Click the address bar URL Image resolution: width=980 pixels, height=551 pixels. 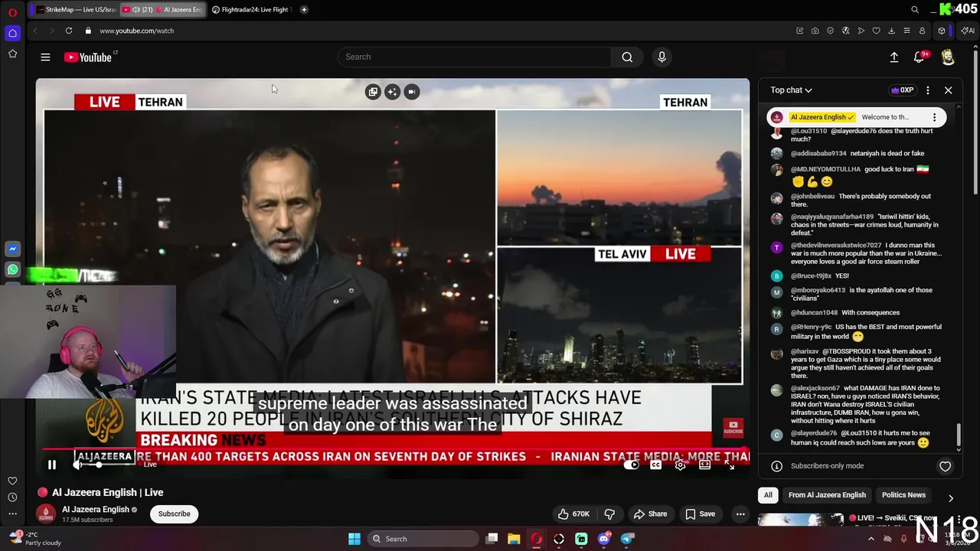tap(136, 31)
